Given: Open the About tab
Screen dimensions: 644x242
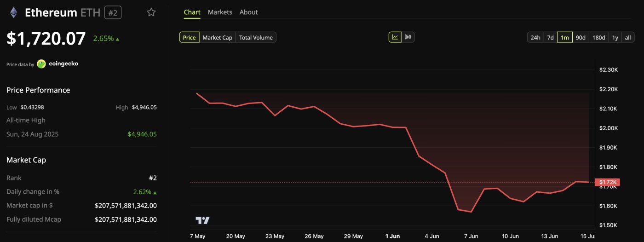Looking at the screenshot, I should pyautogui.click(x=248, y=12).
